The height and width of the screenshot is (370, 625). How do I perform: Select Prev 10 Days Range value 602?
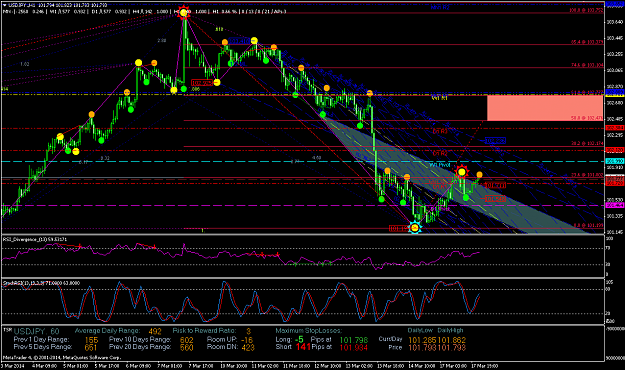pyautogui.click(x=187, y=340)
